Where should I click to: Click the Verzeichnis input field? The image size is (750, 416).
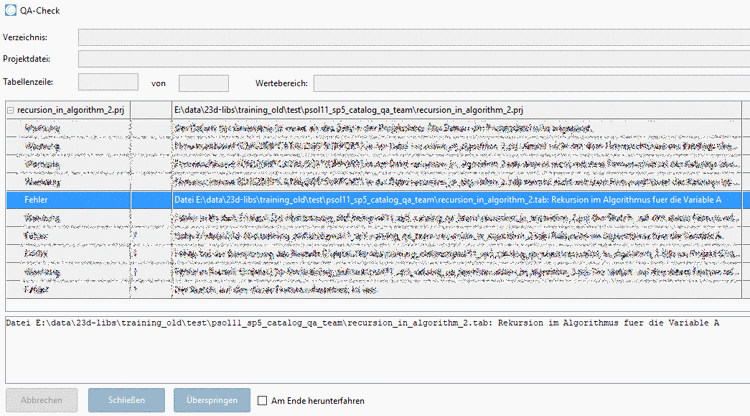pyautogui.click(x=414, y=37)
